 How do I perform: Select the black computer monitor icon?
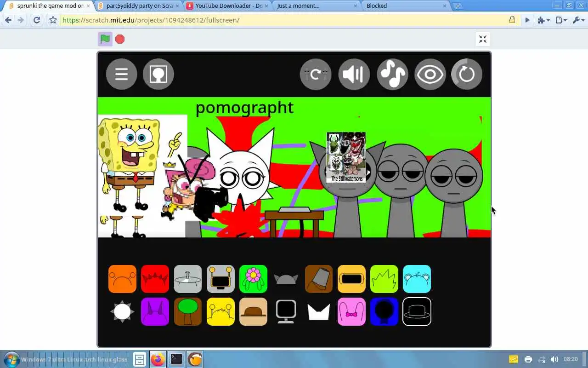click(x=286, y=311)
